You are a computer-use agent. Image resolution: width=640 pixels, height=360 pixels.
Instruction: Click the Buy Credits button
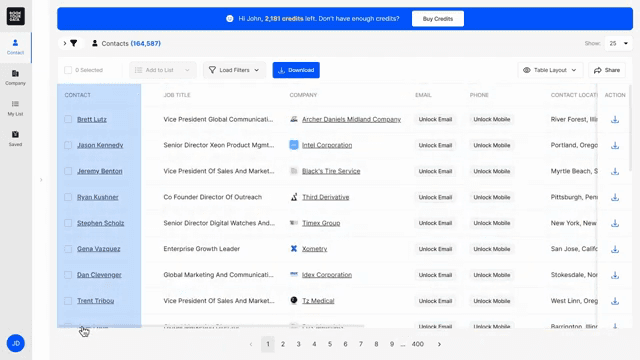438,19
